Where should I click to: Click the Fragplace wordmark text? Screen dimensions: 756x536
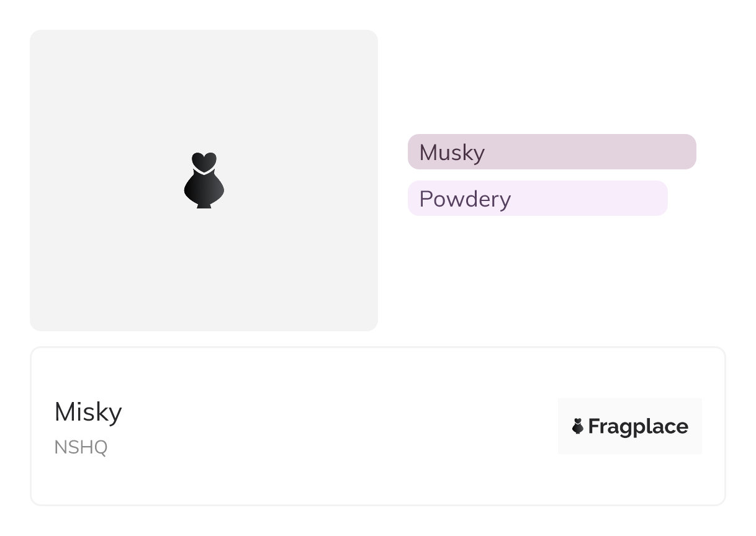pos(638,427)
